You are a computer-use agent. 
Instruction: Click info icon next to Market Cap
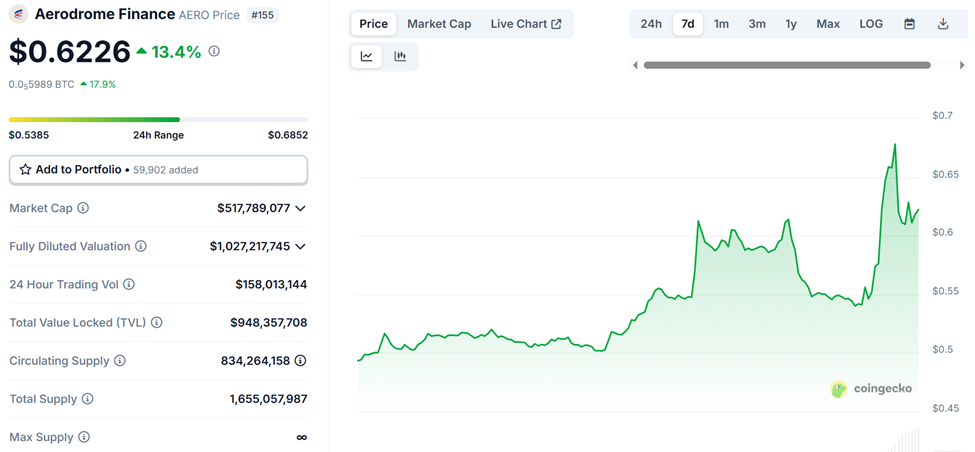[83, 208]
